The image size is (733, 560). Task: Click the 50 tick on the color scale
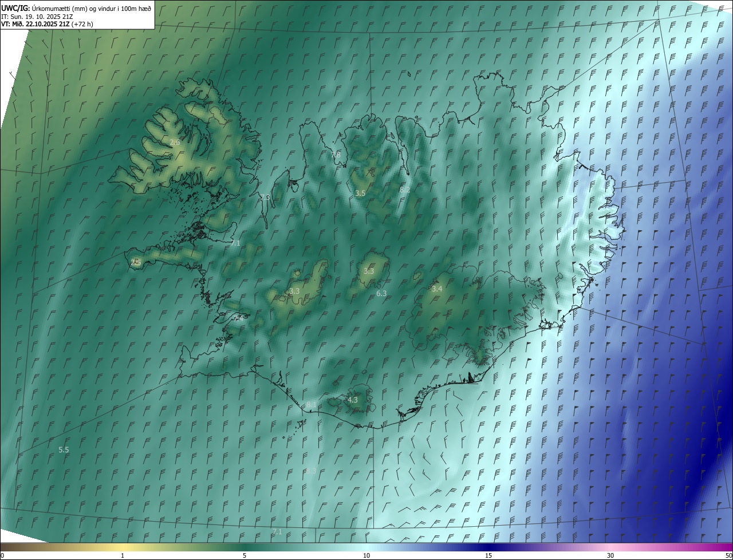(x=729, y=555)
